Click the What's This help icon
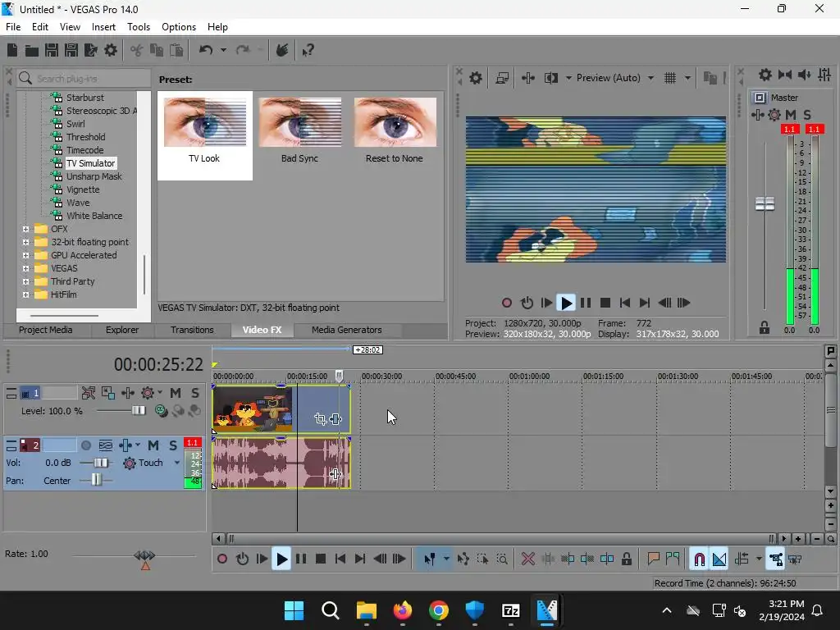The image size is (840, 630). tap(308, 50)
